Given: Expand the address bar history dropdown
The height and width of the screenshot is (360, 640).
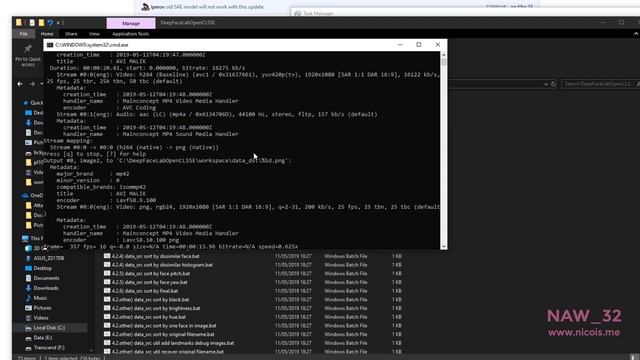Looking at the screenshot, I should (546, 84).
